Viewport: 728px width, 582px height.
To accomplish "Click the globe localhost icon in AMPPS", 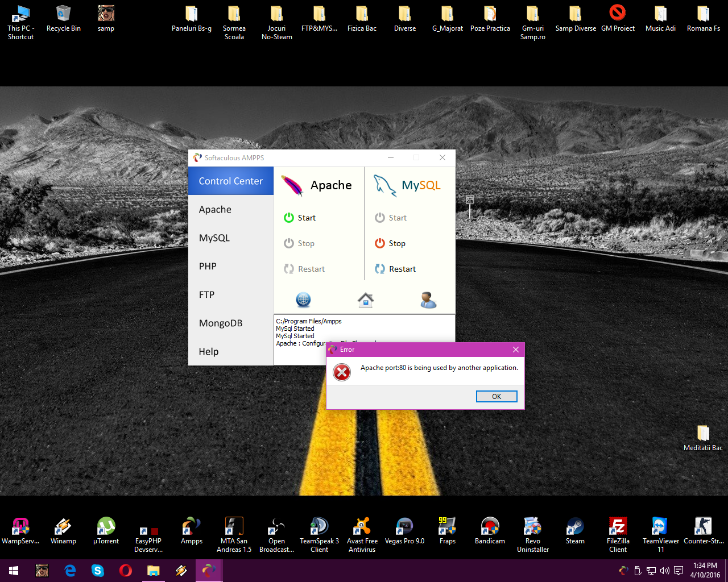I will point(303,300).
